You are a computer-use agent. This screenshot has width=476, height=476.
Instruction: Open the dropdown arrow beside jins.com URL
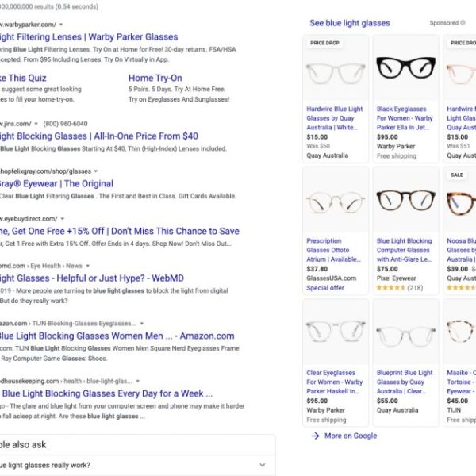click(x=37, y=124)
